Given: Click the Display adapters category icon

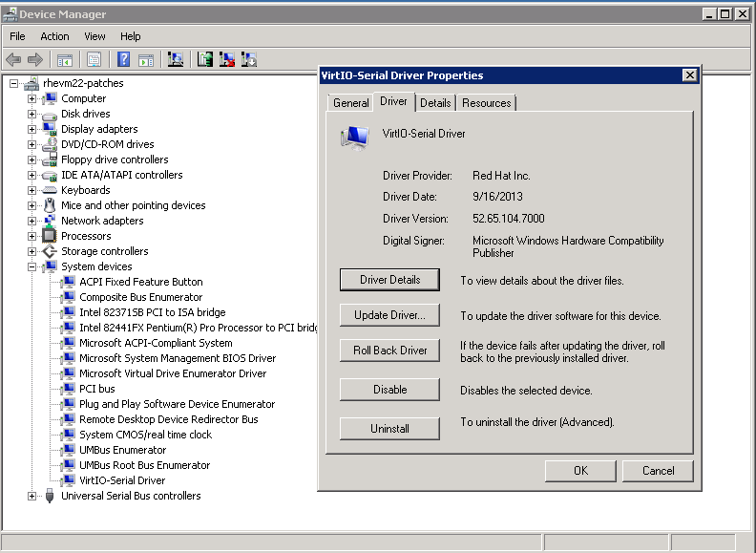Looking at the screenshot, I should 50,129.
